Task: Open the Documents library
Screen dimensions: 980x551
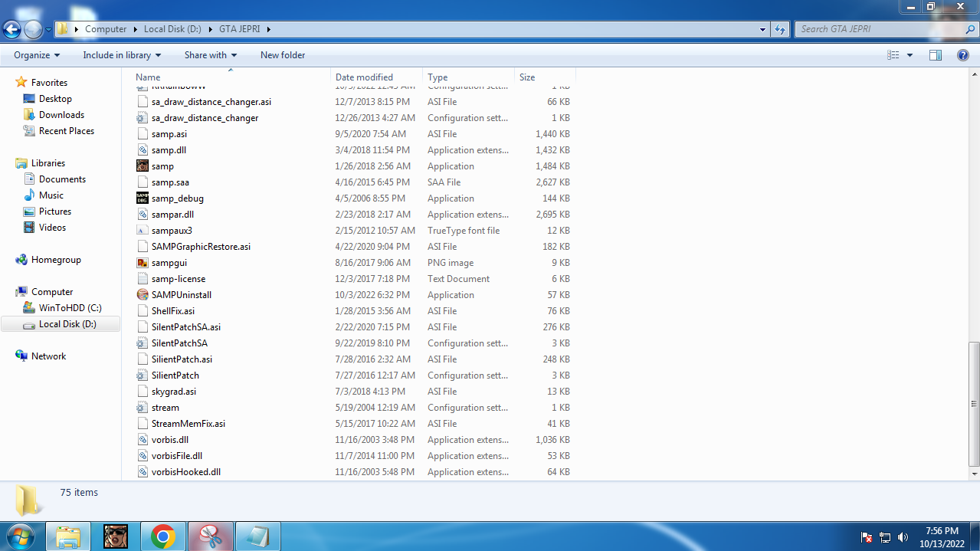Action: click(62, 179)
